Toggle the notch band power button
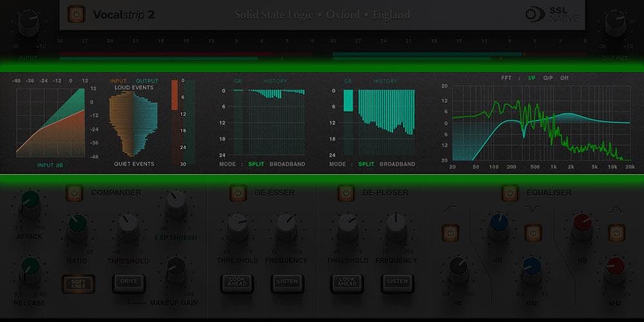This screenshot has height=322, width=644. (x=533, y=233)
